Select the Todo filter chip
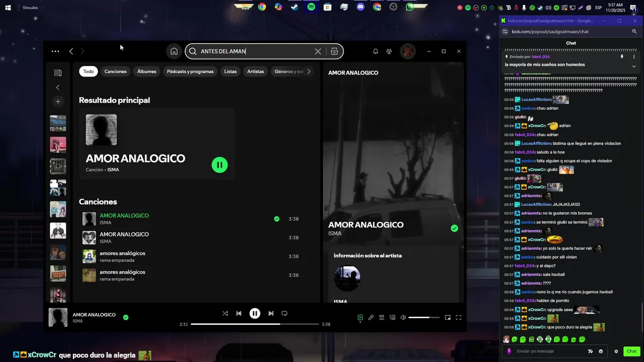 [89, 71]
